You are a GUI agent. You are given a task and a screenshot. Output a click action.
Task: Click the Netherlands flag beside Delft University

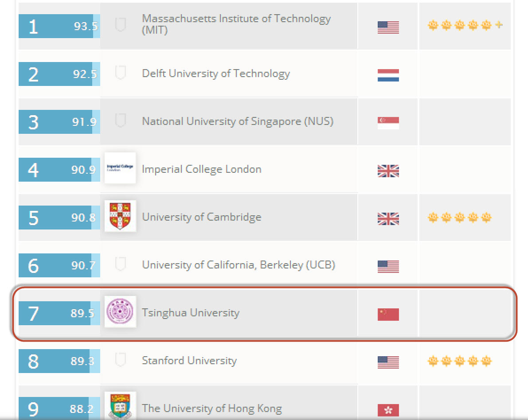[x=388, y=75]
